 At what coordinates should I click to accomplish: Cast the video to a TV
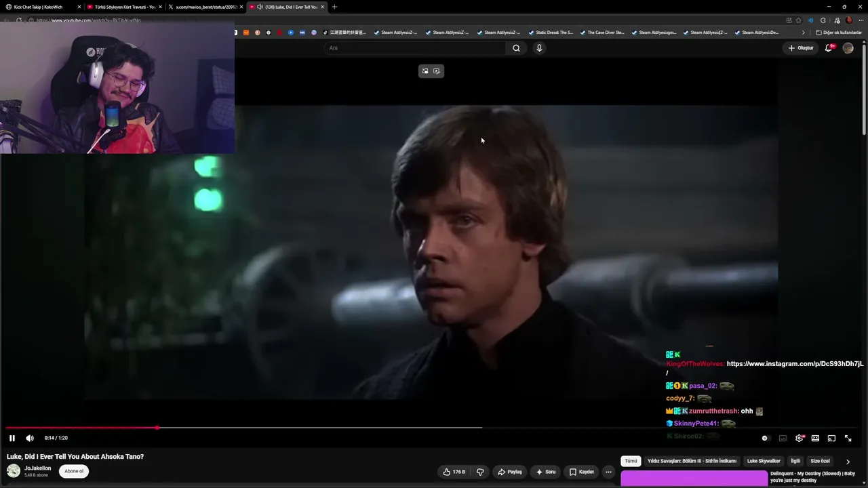[831, 439]
